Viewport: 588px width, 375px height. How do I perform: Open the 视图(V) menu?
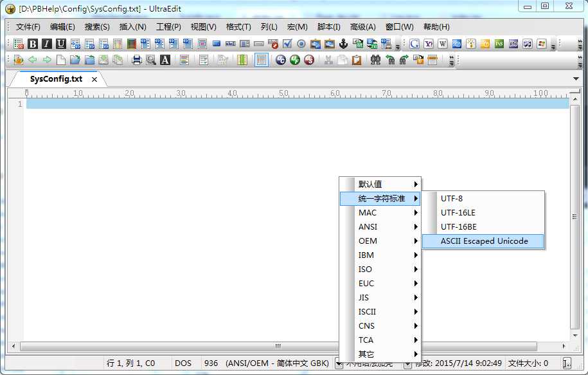pyautogui.click(x=203, y=26)
